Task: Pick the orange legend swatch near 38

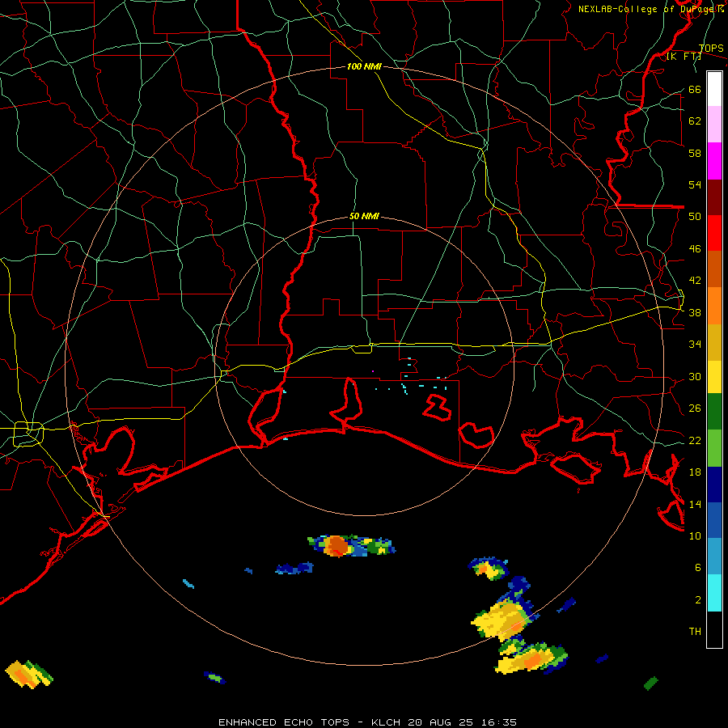Action: click(x=714, y=306)
